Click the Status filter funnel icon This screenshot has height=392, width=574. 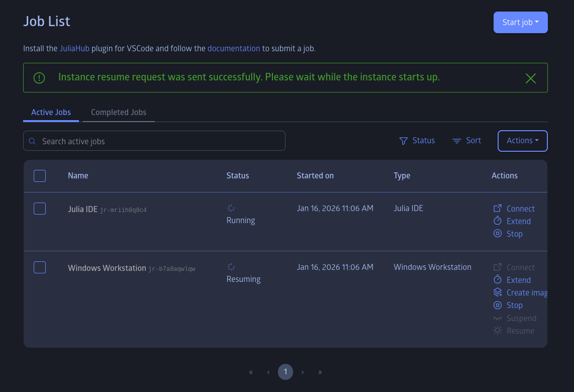[403, 141]
